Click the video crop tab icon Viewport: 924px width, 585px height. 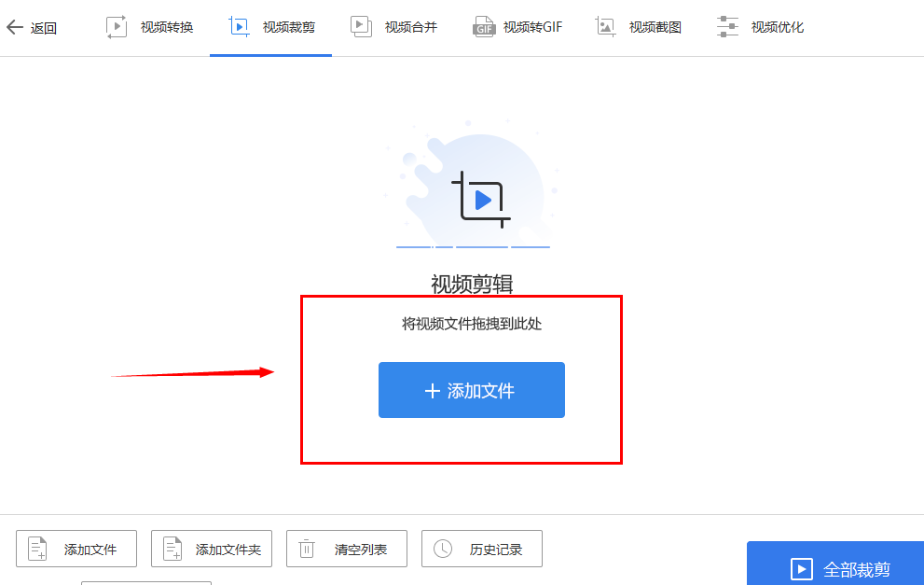click(x=239, y=27)
